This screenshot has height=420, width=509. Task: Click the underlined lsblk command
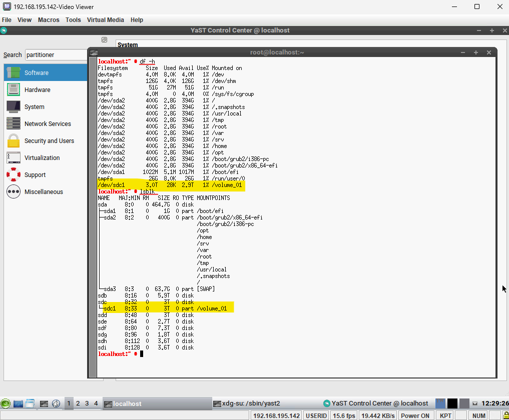pos(147,191)
